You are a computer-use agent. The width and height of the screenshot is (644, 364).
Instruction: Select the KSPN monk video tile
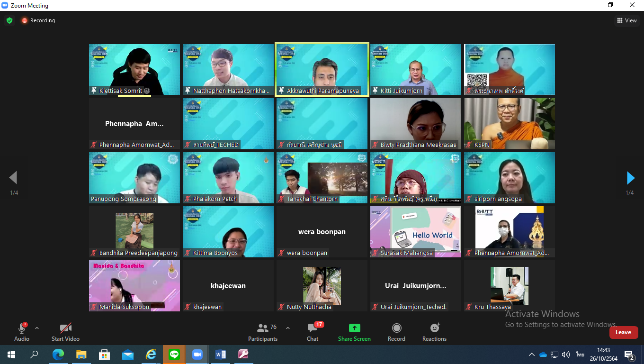click(510, 124)
